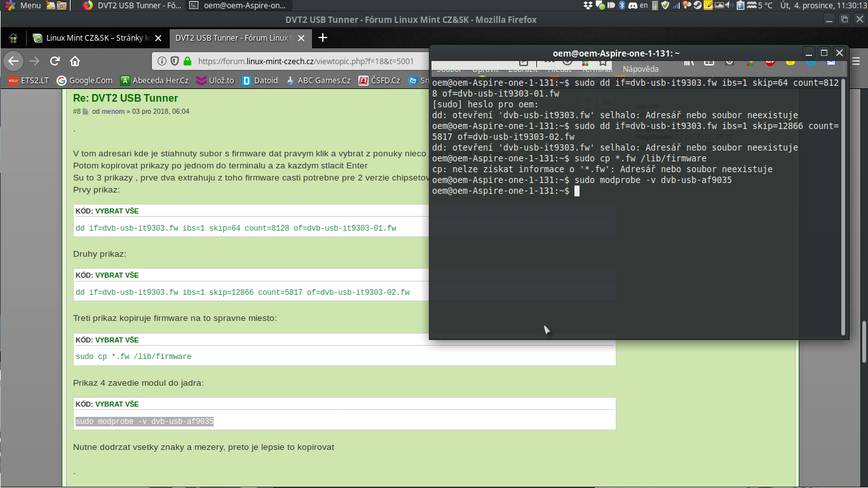The width and height of the screenshot is (868, 488).
Task: Switch to Linux Mint CZ&SK tab
Action: [x=92, y=37]
